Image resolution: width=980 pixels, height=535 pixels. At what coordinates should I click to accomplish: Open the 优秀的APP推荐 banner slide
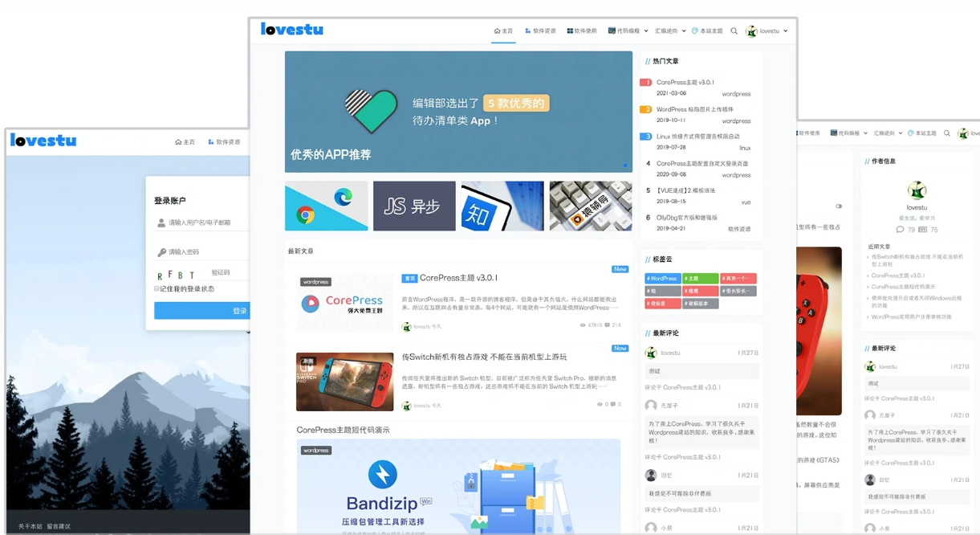[x=458, y=112]
